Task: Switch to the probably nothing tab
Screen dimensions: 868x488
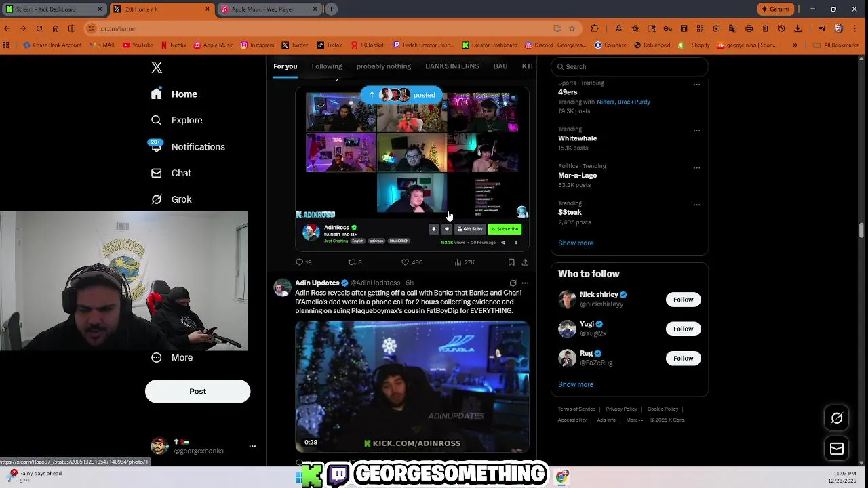Action: click(x=384, y=66)
